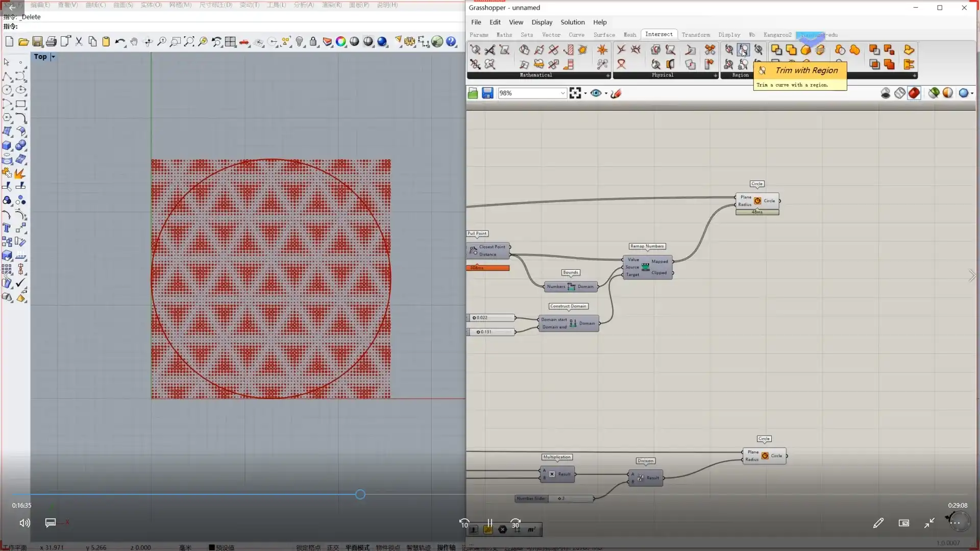This screenshot has height=551, width=980.
Task: Pause the video playback
Action: pos(489,523)
